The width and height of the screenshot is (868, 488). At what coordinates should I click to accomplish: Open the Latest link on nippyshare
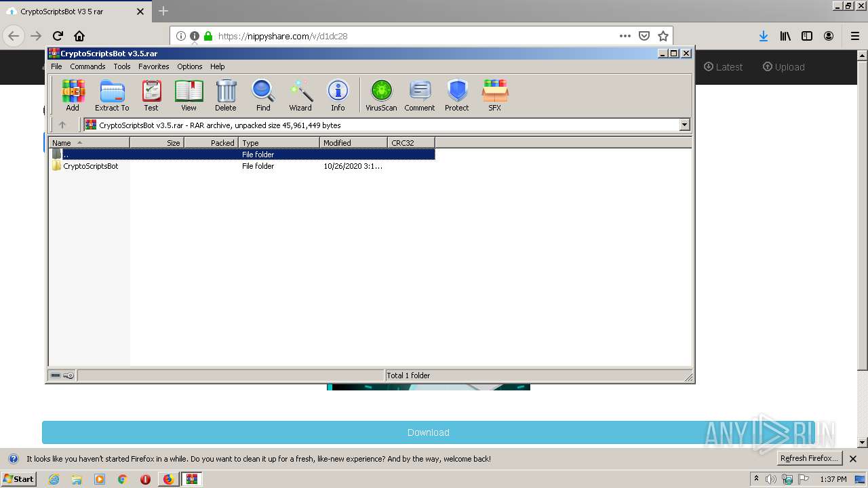coord(723,67)
